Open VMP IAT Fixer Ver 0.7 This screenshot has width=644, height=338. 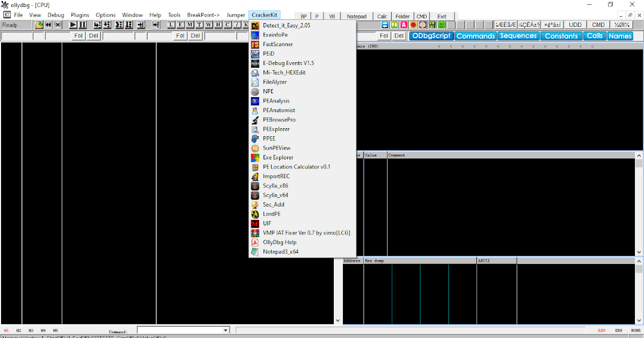coord(302,233)
